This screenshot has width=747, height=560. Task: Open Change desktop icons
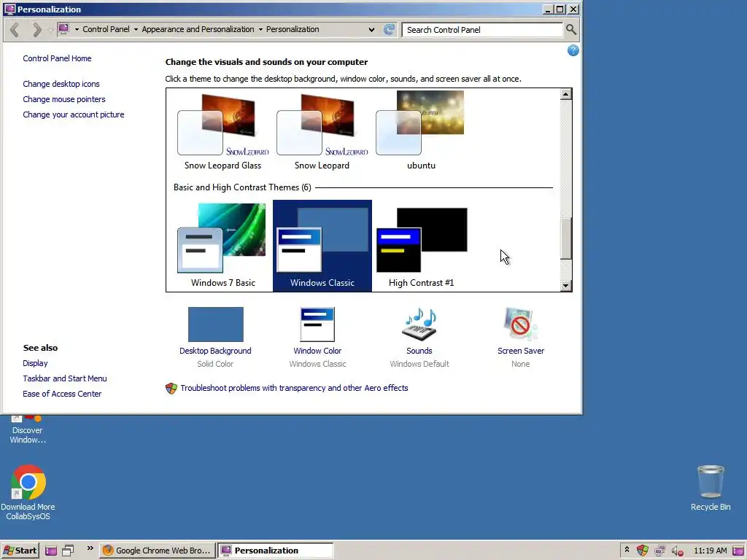coord(61,84)
